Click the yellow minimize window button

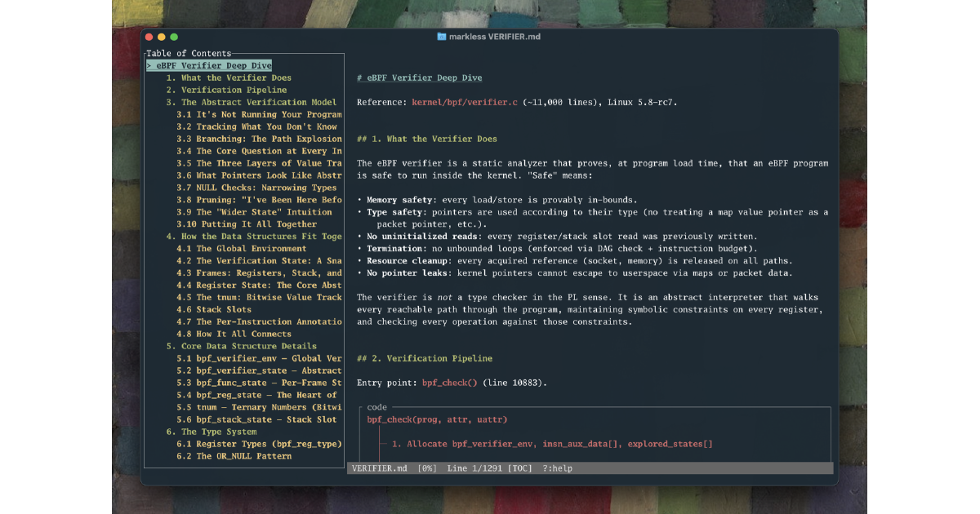tap(162, 37)
